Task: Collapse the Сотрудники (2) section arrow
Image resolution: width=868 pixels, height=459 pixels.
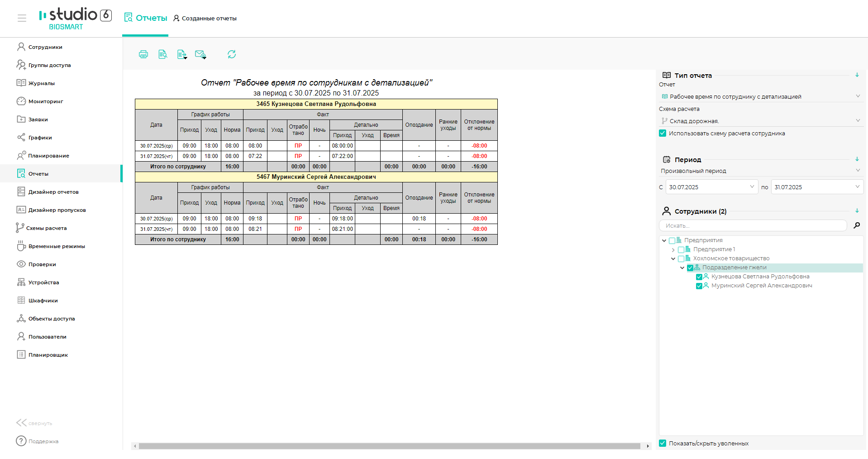Action: click(857, 211)
